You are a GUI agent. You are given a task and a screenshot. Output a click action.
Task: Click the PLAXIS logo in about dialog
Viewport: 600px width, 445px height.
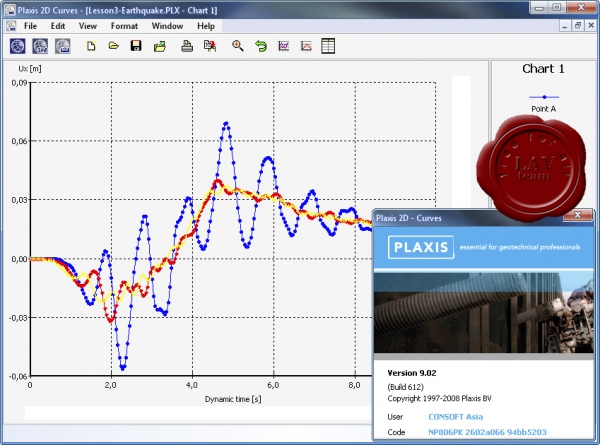[x=421, y=247]
